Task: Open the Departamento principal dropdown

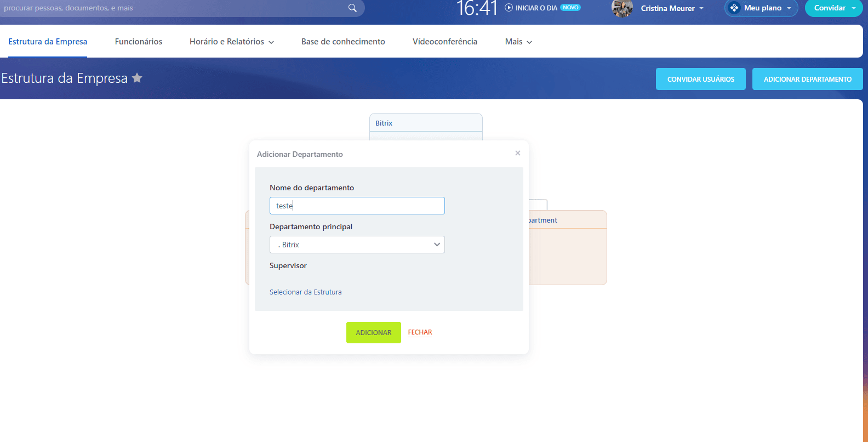Action: pos(357,245)
